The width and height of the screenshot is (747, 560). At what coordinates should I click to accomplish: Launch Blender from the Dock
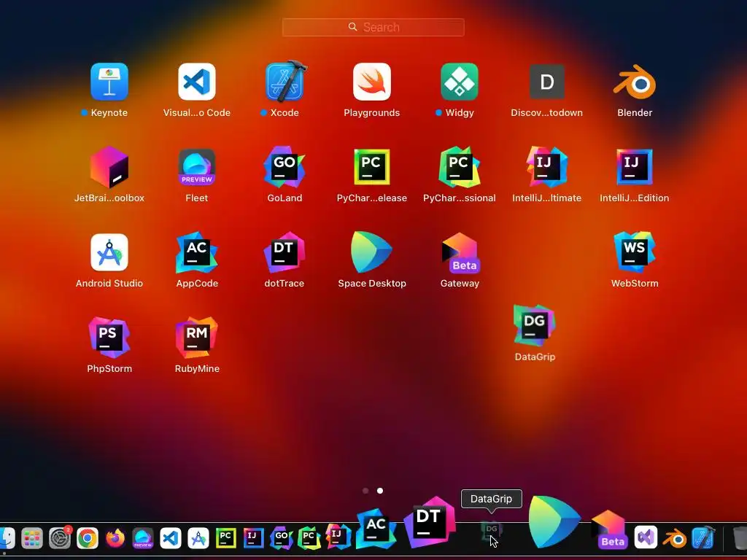(675, 539)
